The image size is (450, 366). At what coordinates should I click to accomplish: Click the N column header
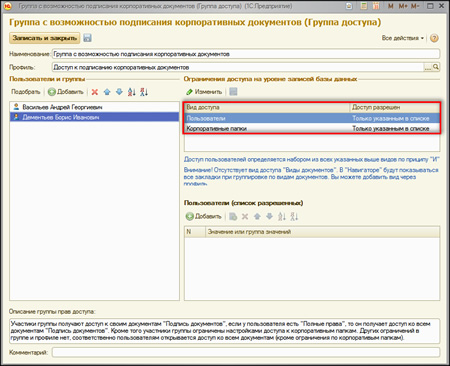tap(195, 232)
